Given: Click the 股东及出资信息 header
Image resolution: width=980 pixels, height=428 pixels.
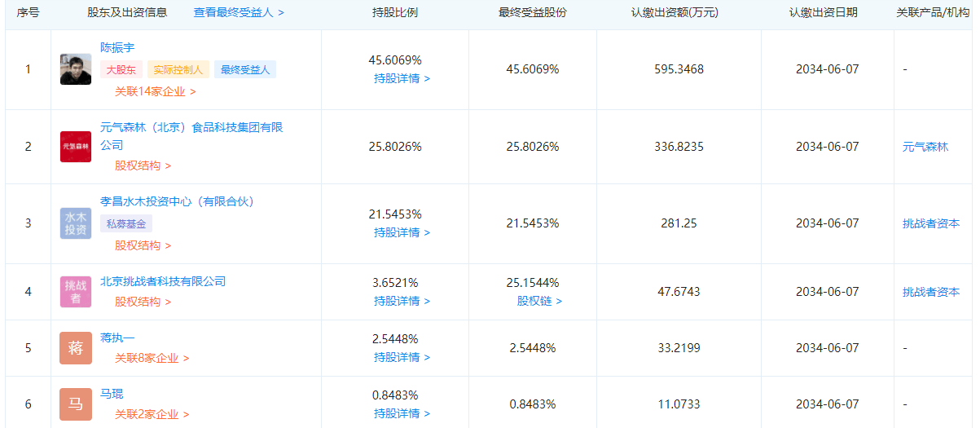Looking at the screenshot, I should (x=127, y=13).
